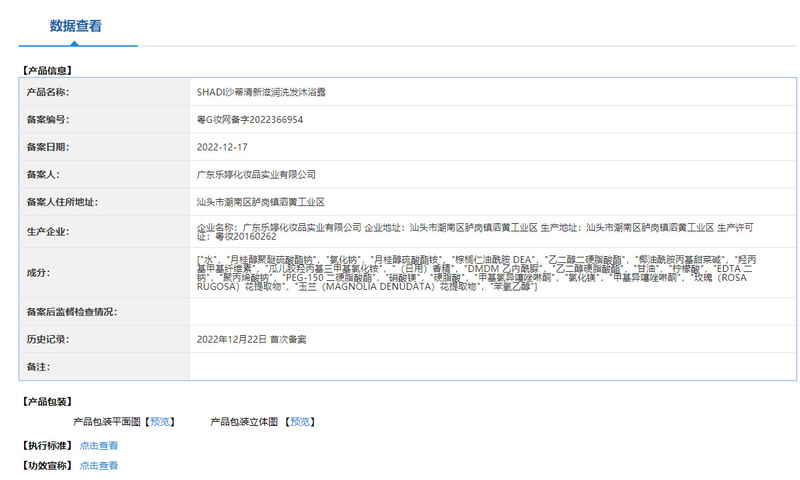Click 点击查看 next to 功效宣称
Image resolution: width=800 pixels, height=480 pixels.
[98, 466]
